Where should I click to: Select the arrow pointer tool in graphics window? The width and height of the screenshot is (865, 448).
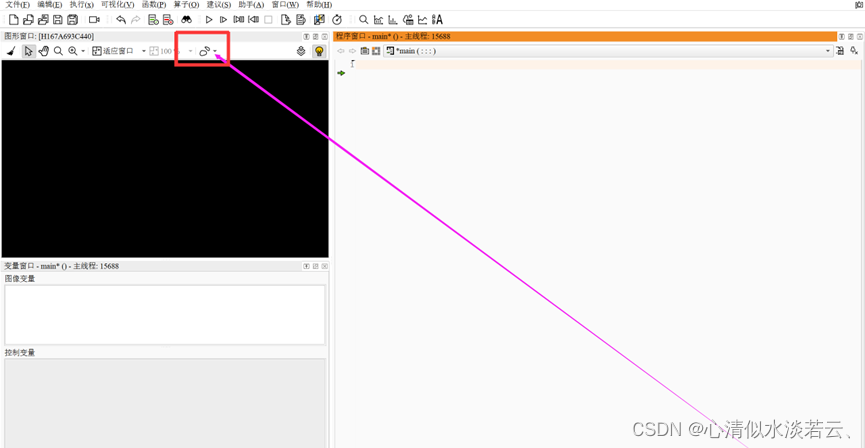(29, 51)
